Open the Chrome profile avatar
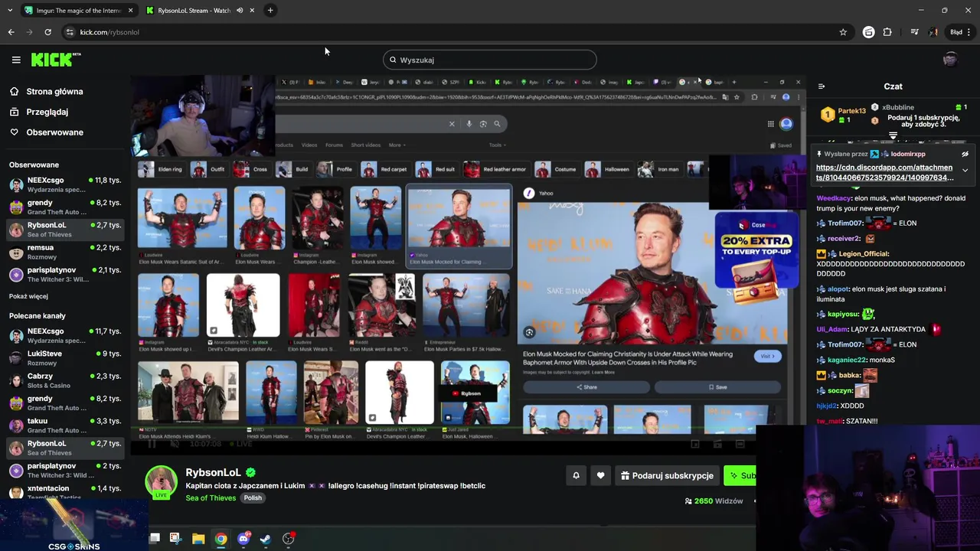Image resolution: width=980 pixels, height=551 pixels. pos(933,32)
